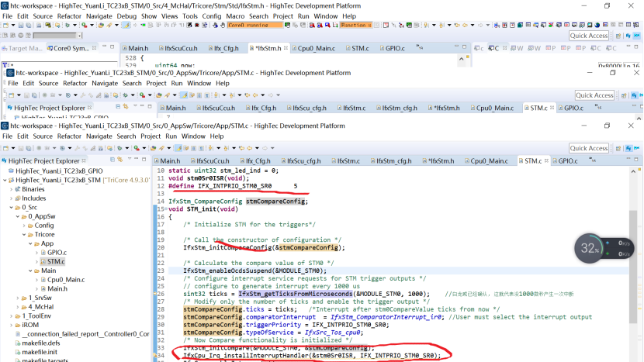Click scroll up arrow of front code editor
Image resolution: width=644 pixels, height=362 pixels.
(633, 171)
